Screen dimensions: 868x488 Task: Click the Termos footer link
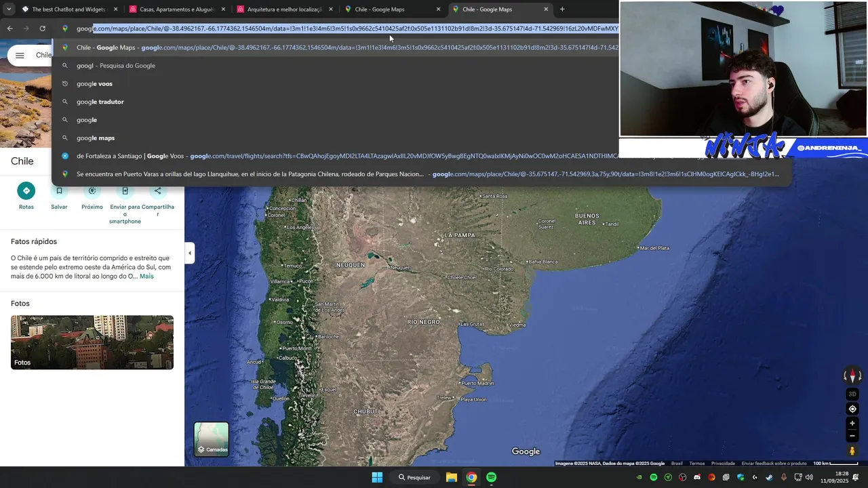697,464
